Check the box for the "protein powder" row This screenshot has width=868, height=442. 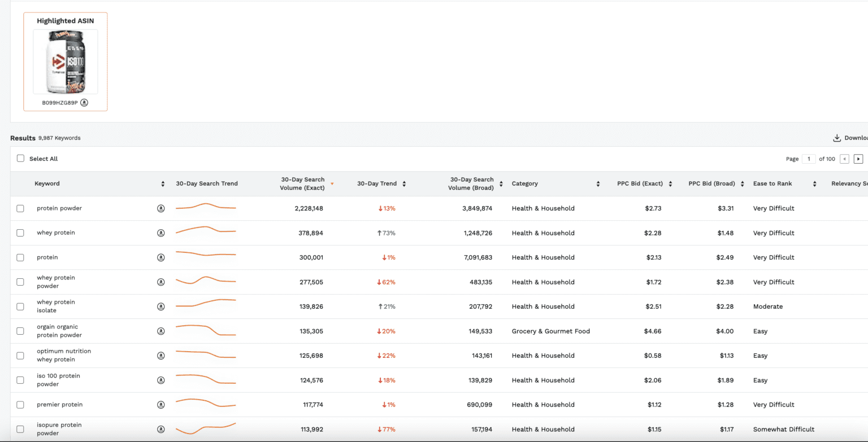[20, 208]
